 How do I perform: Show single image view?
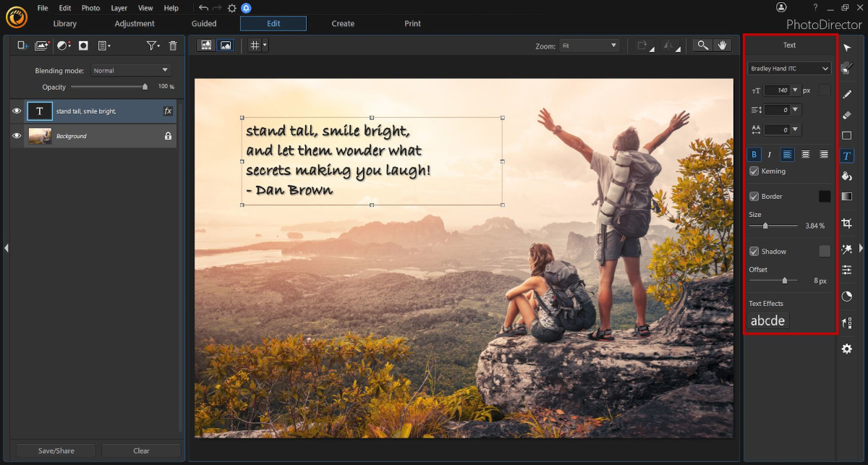(x=226, y=45)
